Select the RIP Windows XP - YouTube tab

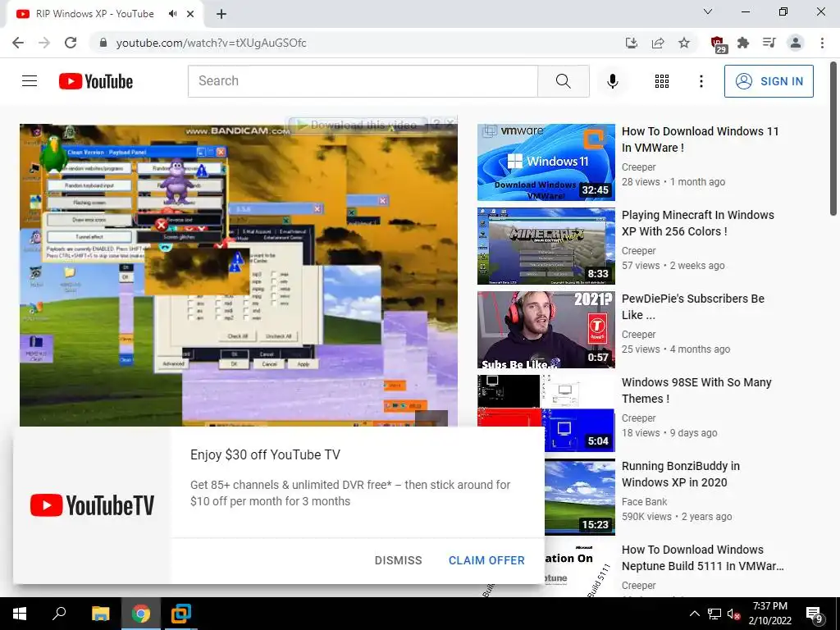[95, 14]
